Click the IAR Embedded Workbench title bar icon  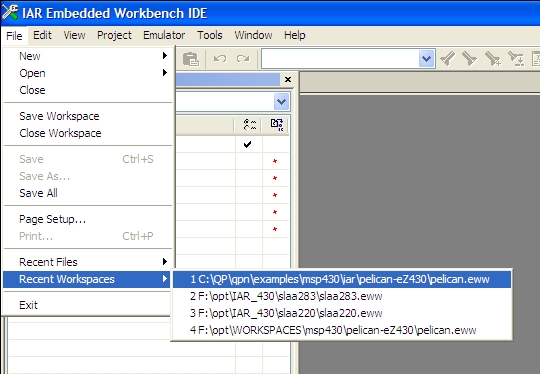tap(10, 12)
